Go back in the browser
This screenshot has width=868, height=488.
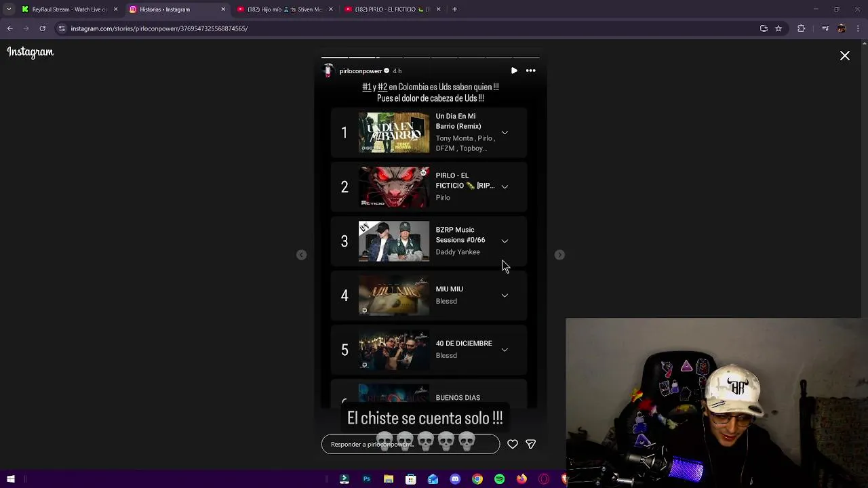[x=9, y=28]
